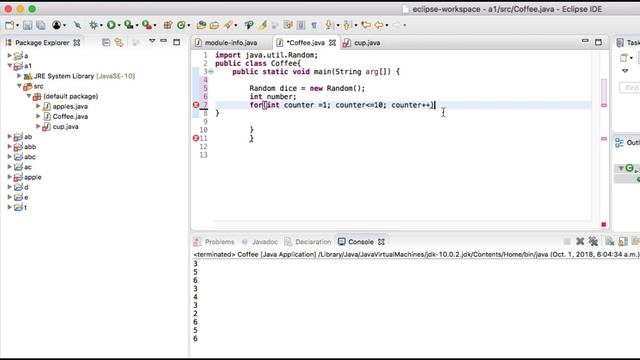
Task: Maximize the Package Explorer panel
Action: point(176,42)
